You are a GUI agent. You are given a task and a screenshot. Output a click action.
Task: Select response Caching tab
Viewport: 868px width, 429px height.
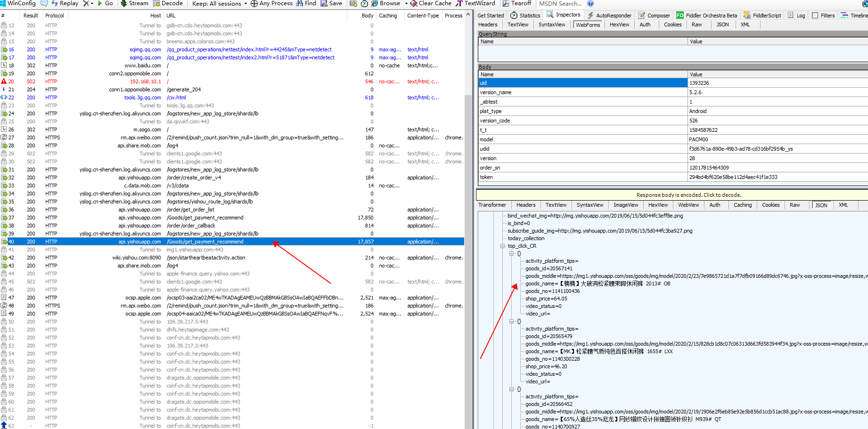point(743,205)
